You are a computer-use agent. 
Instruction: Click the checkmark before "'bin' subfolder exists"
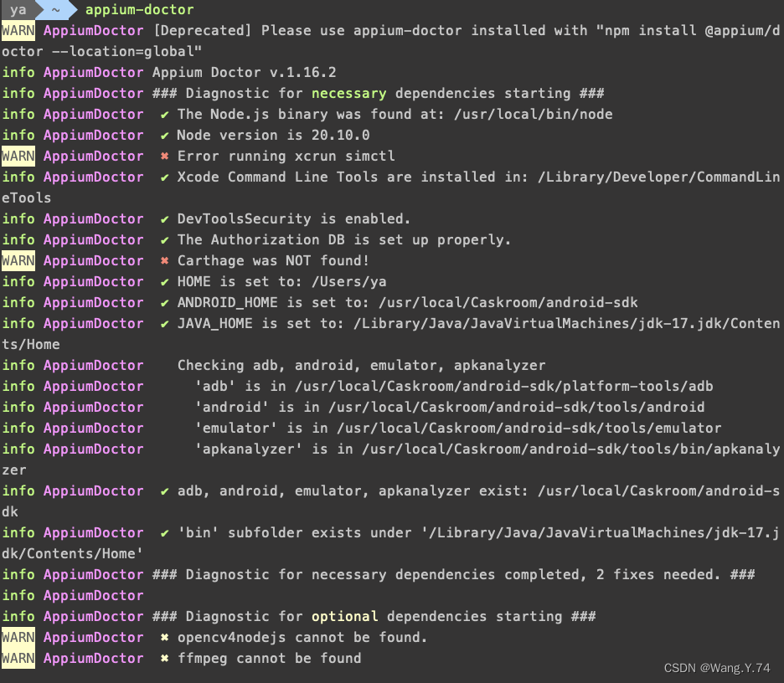click(164, 532)
